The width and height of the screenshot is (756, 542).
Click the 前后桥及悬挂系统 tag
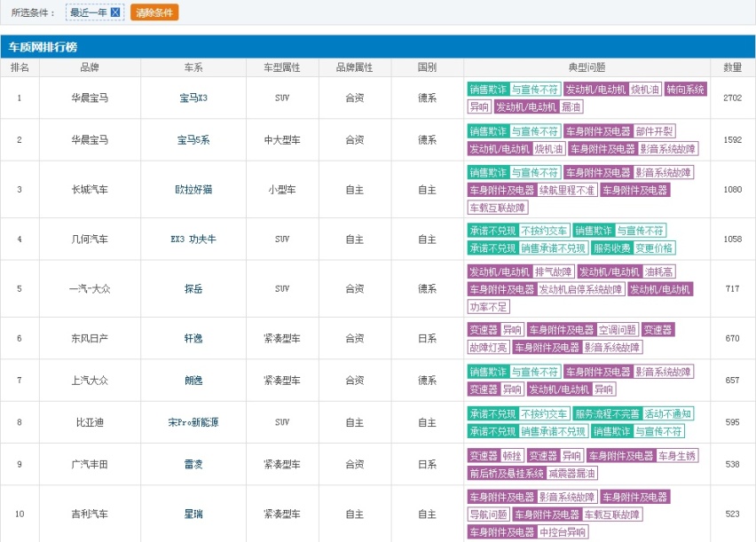tap(507, 473)
